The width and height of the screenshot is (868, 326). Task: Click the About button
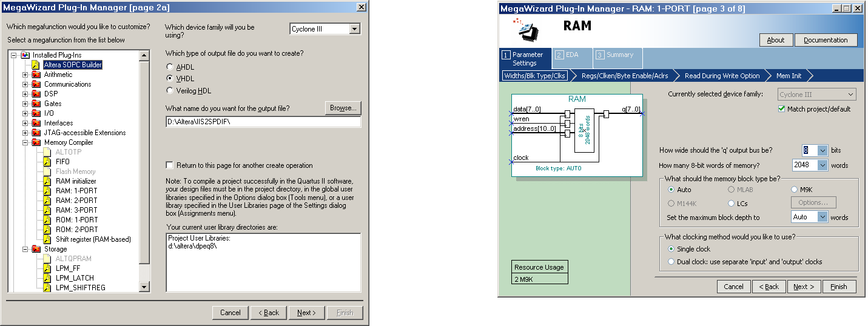[x=776, y=40]
